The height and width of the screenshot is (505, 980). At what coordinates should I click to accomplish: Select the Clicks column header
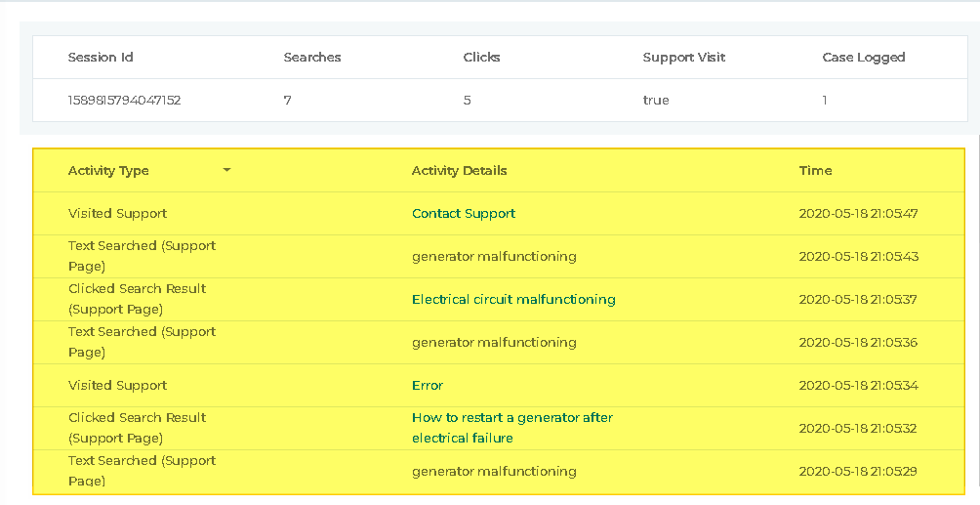click(481, 57)
